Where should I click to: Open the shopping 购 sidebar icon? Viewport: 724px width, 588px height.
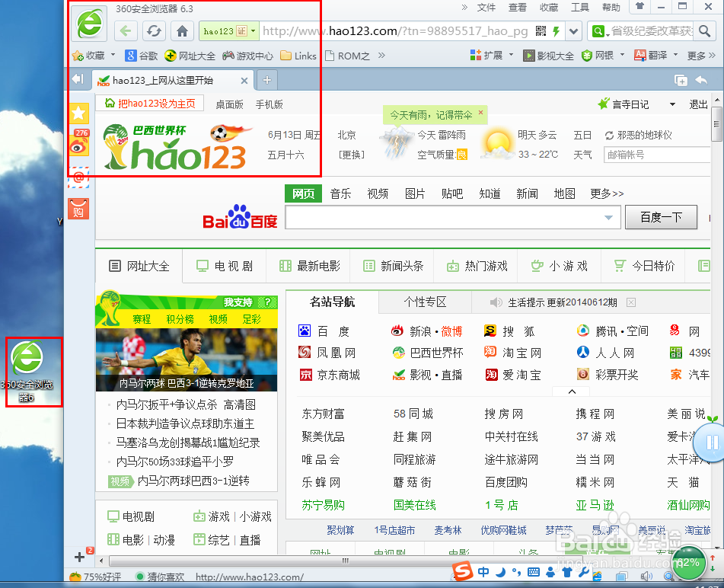point(79,209)
